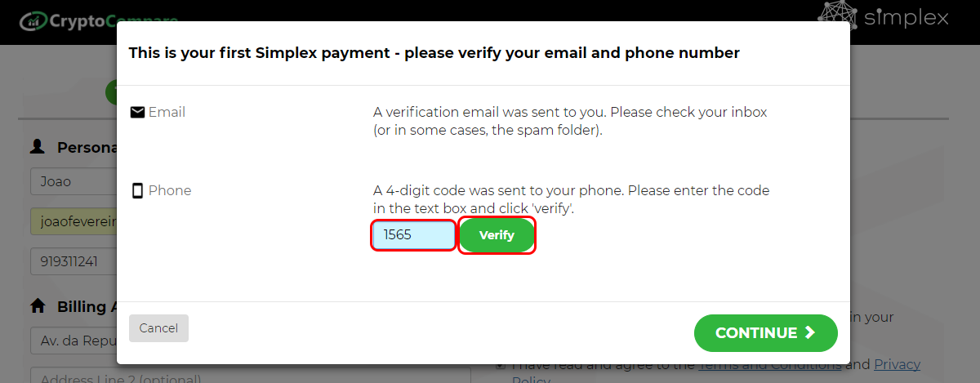Click the house icon beside Billing heading
The image size is (980, 383).
pos(38,306)
